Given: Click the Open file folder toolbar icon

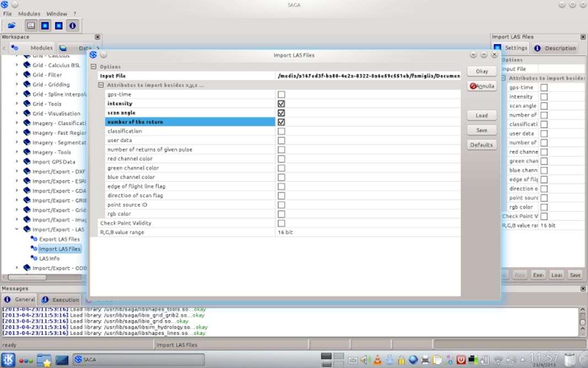Looking at the screenshot, I should tap(12, 25).
